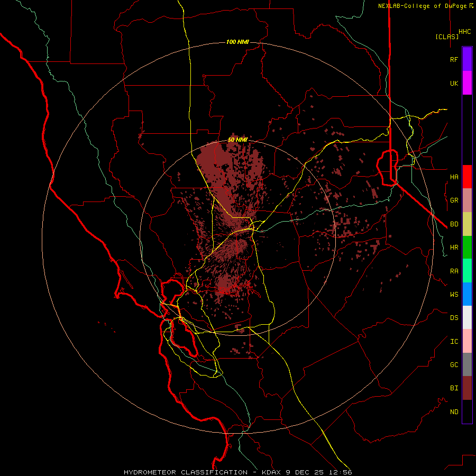This screenshot has height=476, width=476.
Task: Click the 50 NMI range ring label
Action: pyautogui.click(x=237, y=140)
